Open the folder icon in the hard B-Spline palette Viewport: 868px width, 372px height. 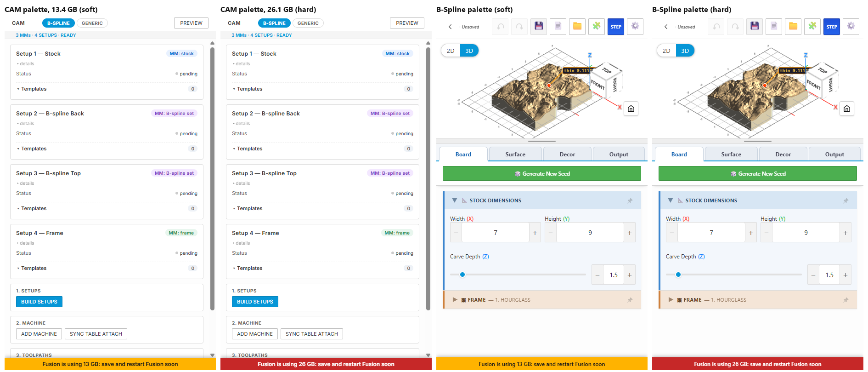click(x=793, y=27)
